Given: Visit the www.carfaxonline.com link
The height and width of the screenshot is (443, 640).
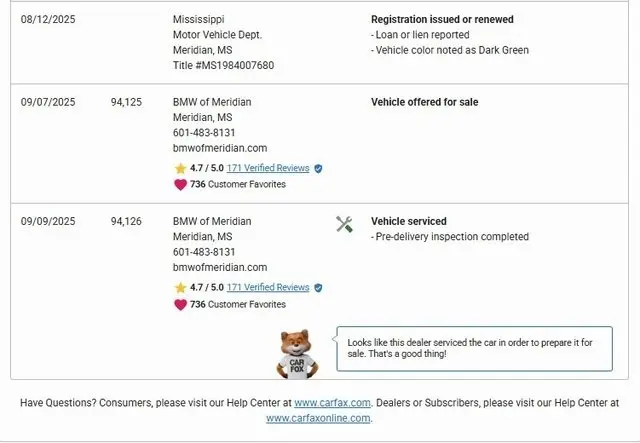Looking at the screenshot, I should 318,418.
